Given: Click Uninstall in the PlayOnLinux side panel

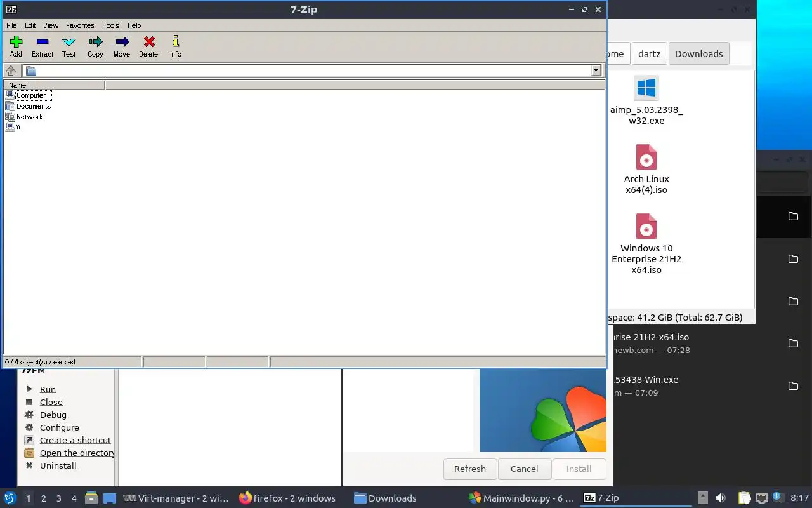Looking at the screenshot, I should (58, 465).
